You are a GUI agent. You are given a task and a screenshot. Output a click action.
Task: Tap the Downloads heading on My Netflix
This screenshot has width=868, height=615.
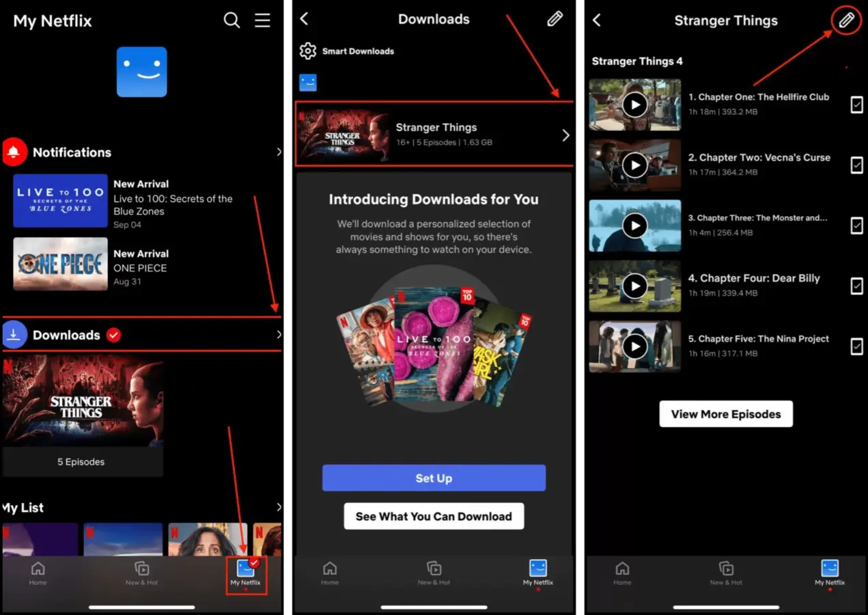point(66,335)
